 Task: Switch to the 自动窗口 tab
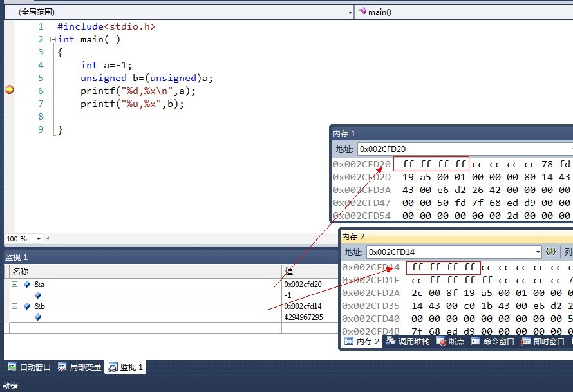click(29, 367)
